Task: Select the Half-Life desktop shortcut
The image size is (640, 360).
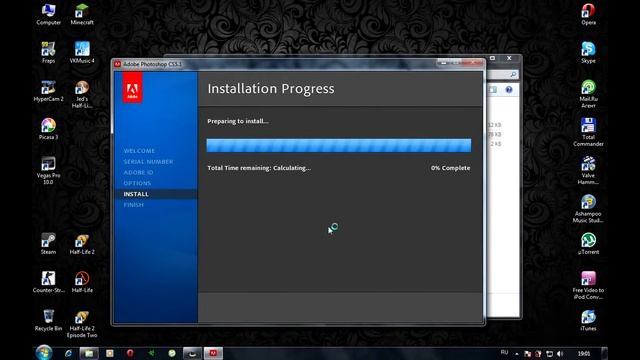Action: pyautogui.click(x=82, y=282)
